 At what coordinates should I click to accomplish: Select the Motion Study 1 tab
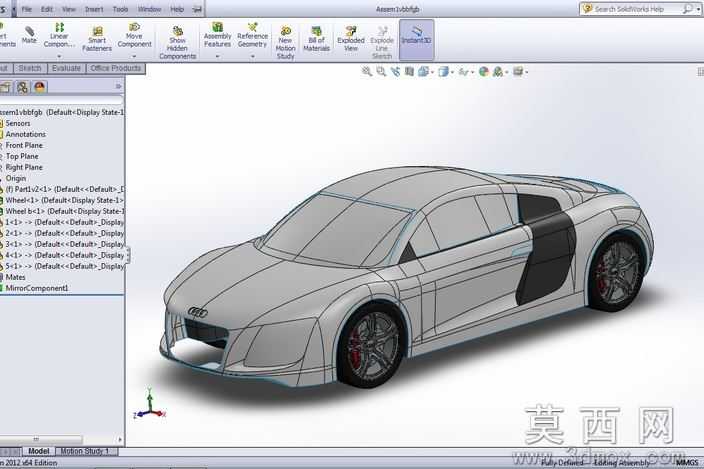tap(85, 451)
